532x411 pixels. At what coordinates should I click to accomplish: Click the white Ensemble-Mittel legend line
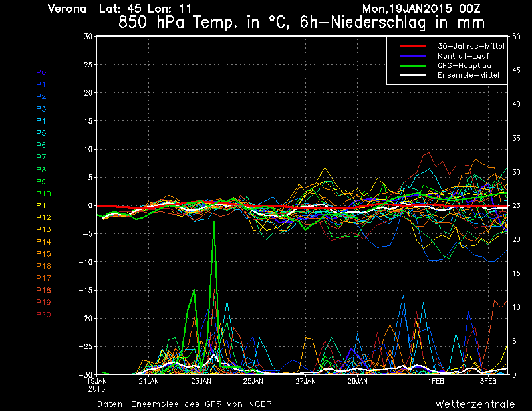point(413,75)
